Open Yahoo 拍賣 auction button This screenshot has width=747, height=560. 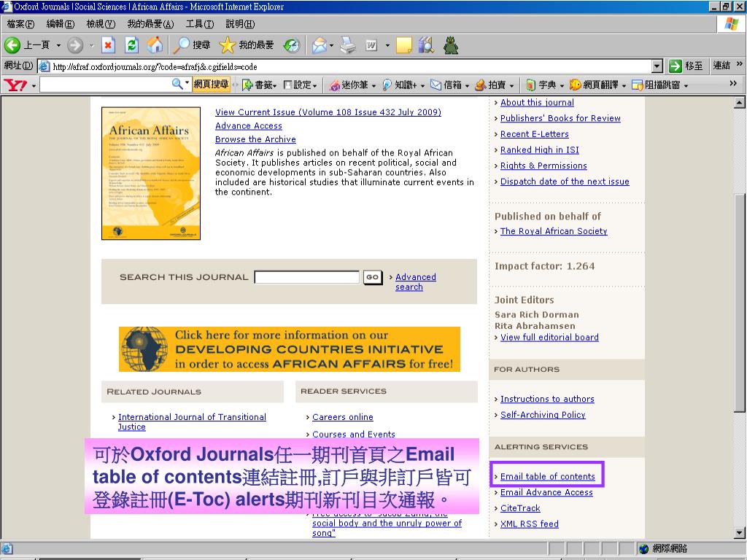tap(494, 85)
